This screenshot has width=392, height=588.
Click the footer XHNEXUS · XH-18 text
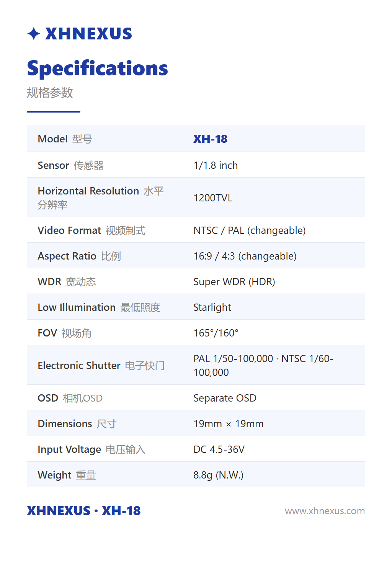(x=84, y=511)
